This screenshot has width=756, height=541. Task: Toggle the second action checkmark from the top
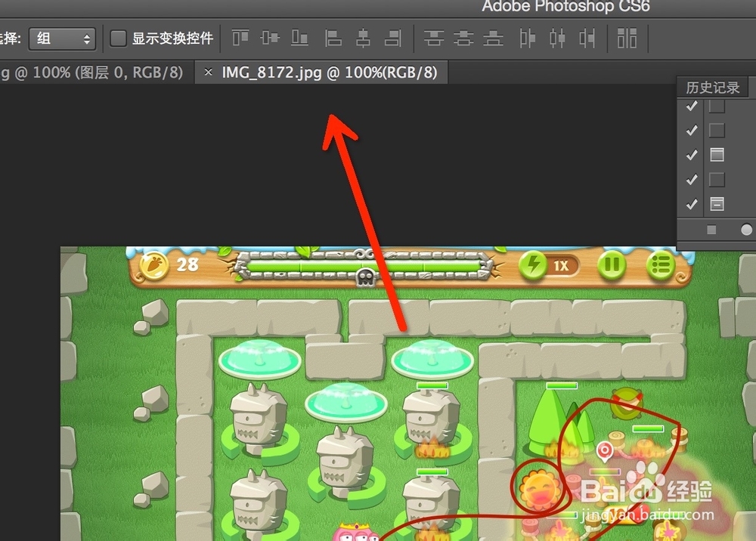(x=692, y=130)
